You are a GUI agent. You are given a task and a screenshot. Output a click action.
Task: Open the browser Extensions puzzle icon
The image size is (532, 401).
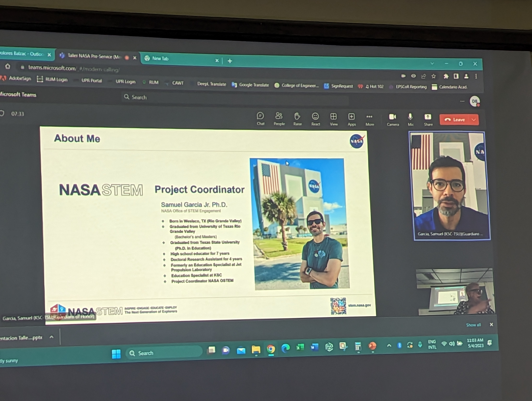click(x=446, y=76)
